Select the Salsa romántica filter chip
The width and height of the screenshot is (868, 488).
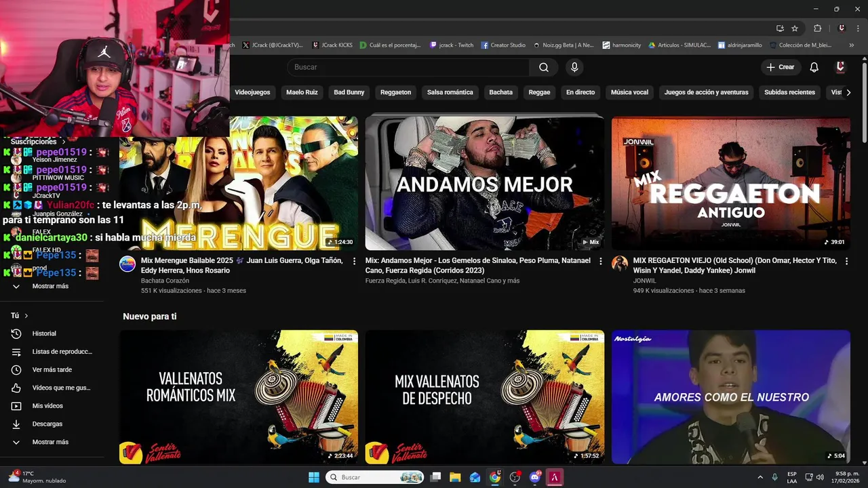450,92
